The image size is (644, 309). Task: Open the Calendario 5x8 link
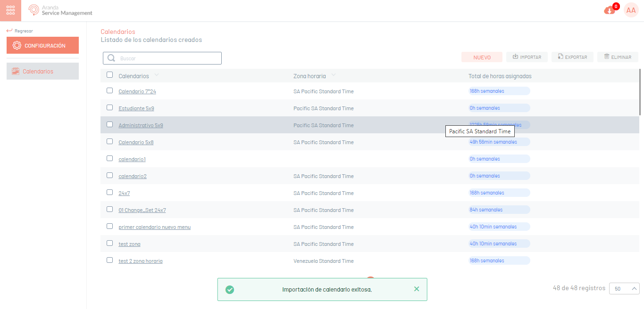(136, 142)
